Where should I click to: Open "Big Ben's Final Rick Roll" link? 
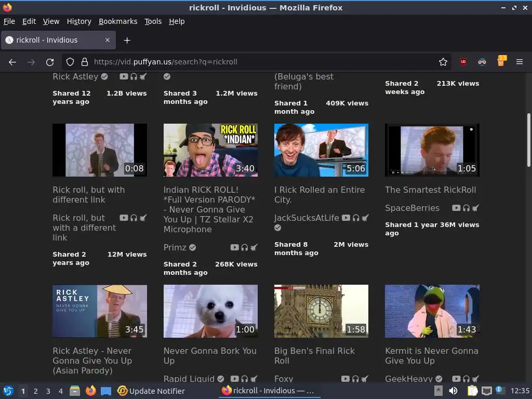314,355
